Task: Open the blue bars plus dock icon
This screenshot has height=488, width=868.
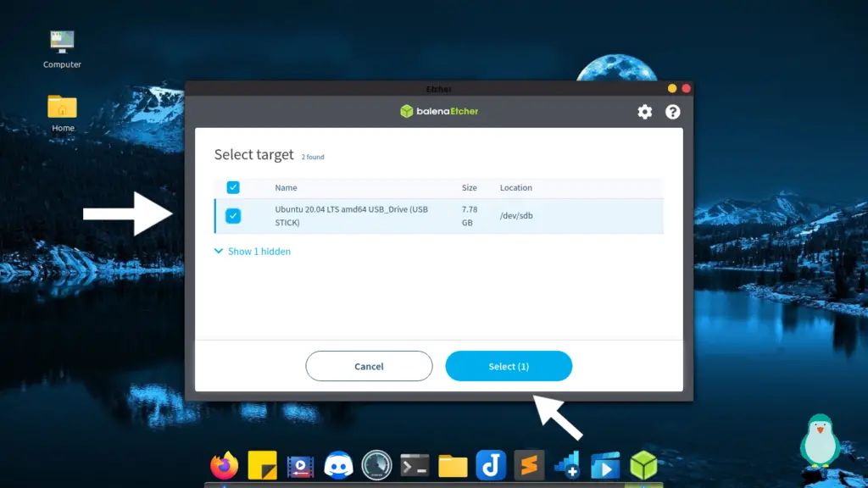Action: point(567,465)
